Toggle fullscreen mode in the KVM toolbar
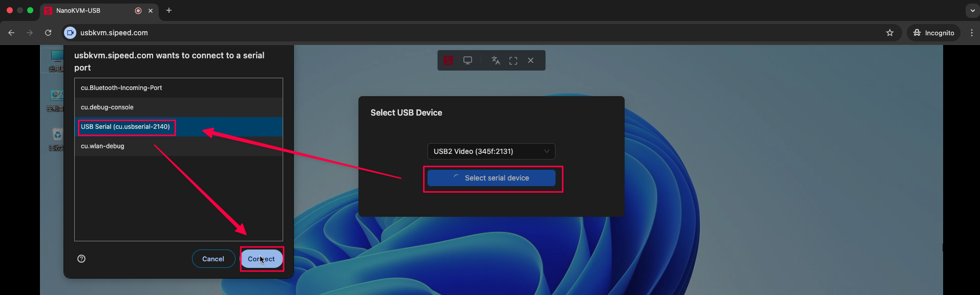 [513, 60]
